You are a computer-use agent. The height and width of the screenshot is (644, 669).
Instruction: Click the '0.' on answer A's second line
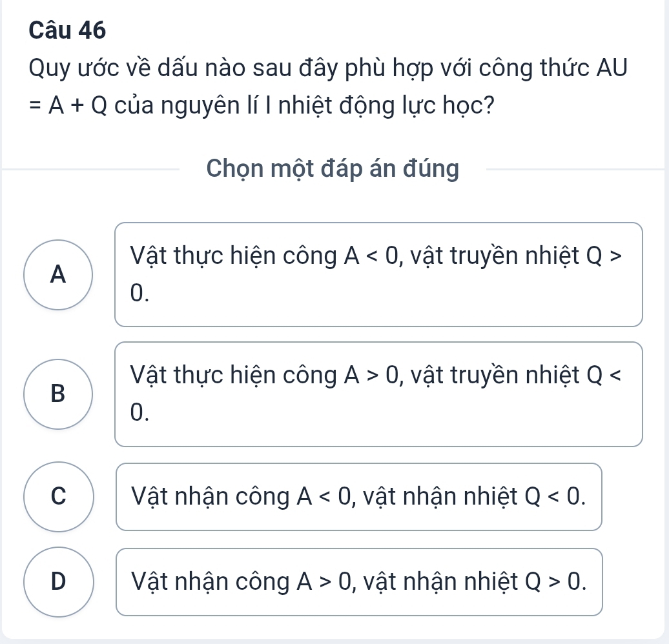click(139, 294)
